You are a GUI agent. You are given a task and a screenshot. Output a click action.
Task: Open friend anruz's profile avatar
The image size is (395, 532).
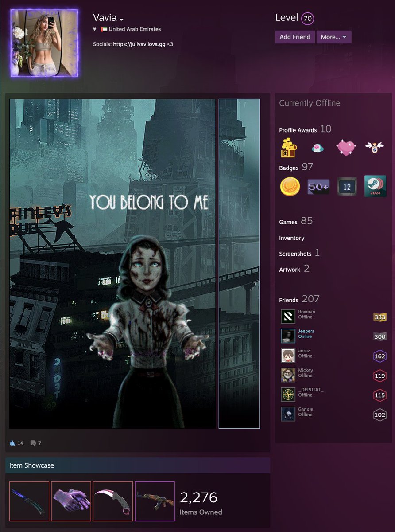[x=288, y=356]
